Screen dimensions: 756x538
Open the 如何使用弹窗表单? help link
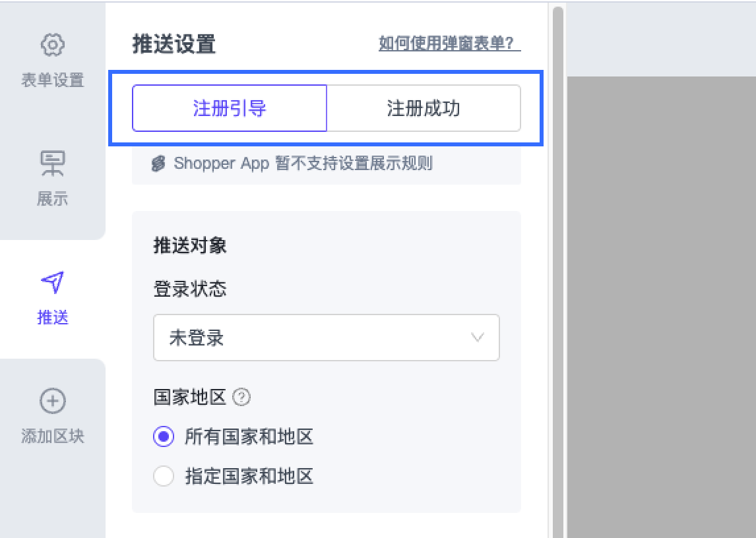coord(449,44)
